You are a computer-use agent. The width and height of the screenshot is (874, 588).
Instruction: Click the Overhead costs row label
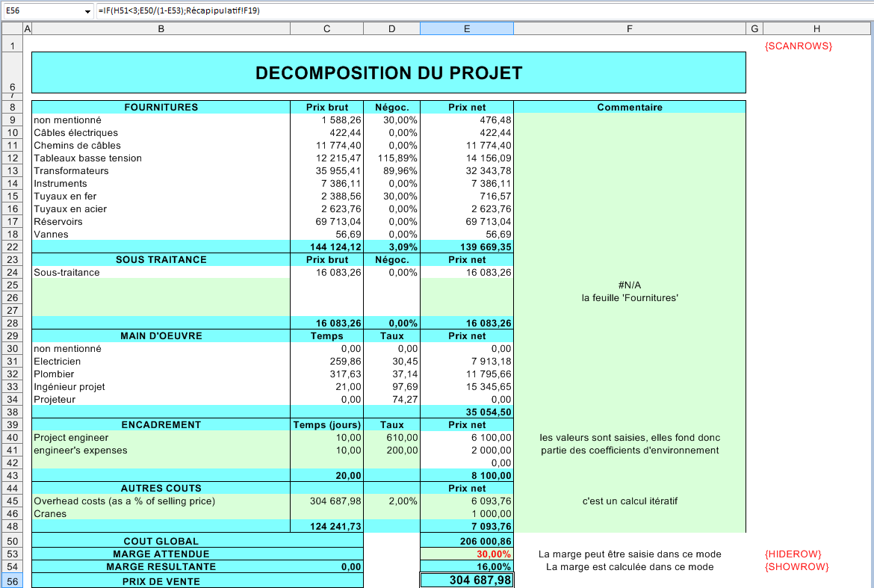[124, 501]
